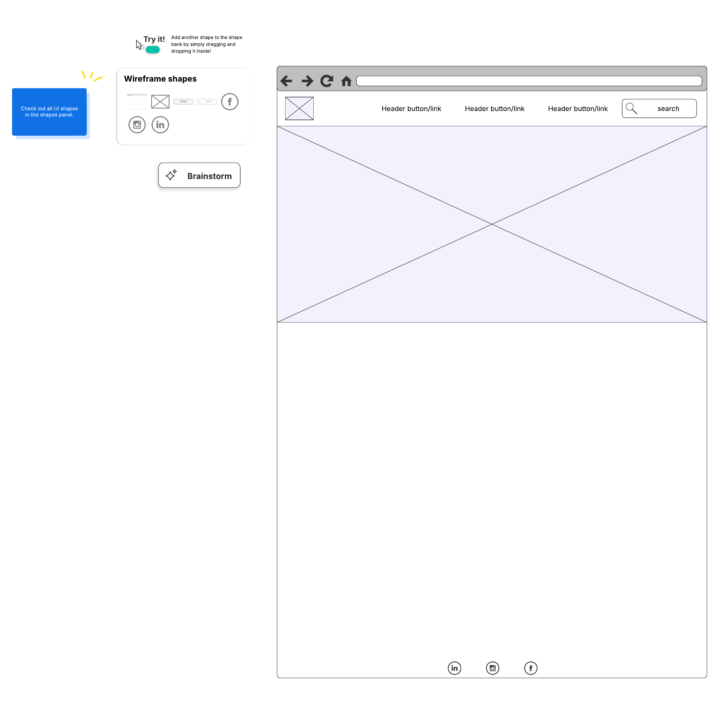Click the first Header button/link

pos(411,109)
